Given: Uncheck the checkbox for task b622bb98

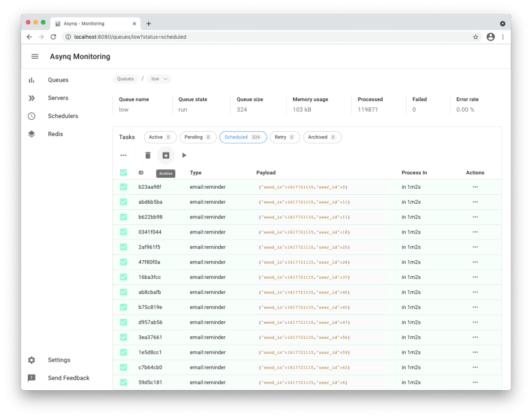Looking at the screenshot, I should [123, 217].
